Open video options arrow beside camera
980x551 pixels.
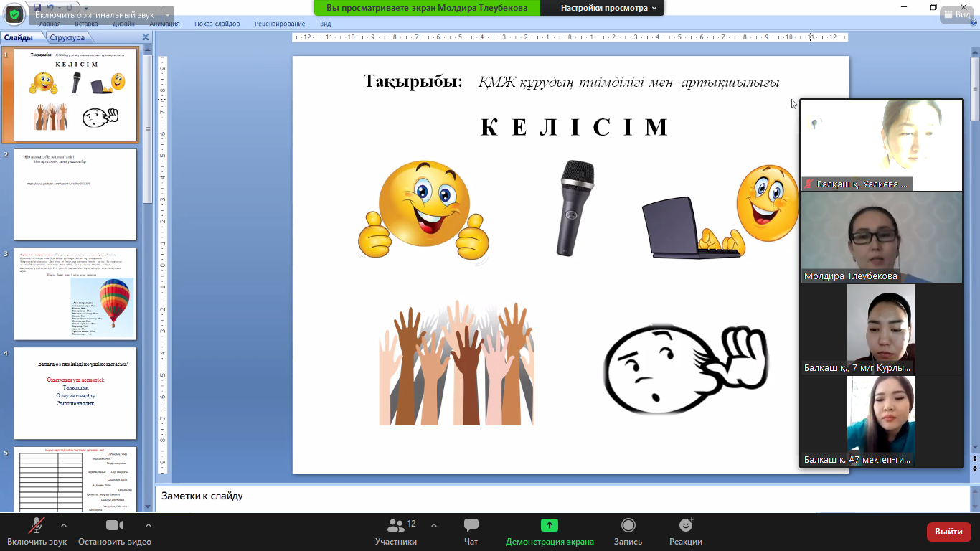149,524
